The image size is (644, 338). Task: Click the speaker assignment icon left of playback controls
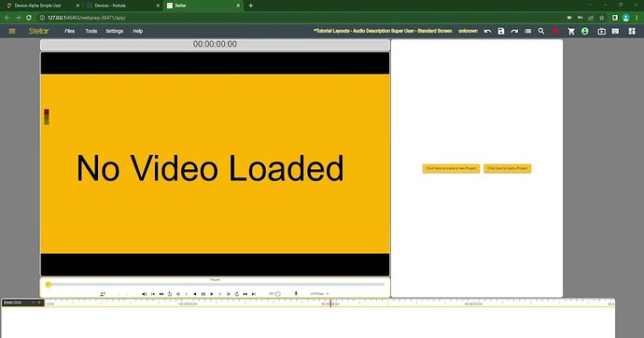pyautogui.click(x=103, y=293)
